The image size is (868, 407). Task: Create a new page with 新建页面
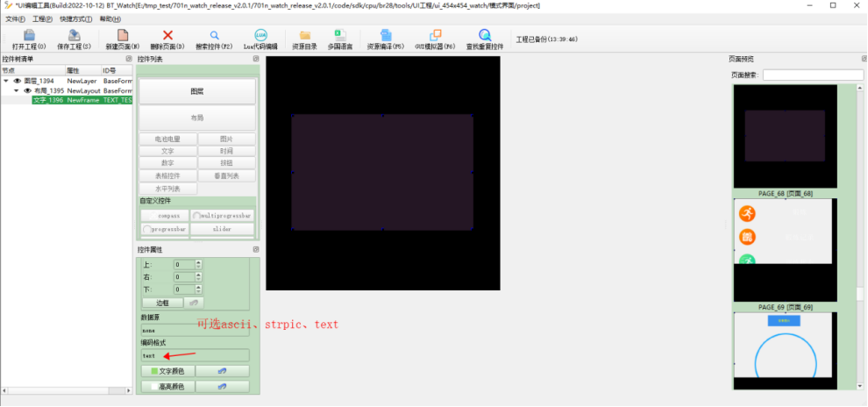coord(123,39)
